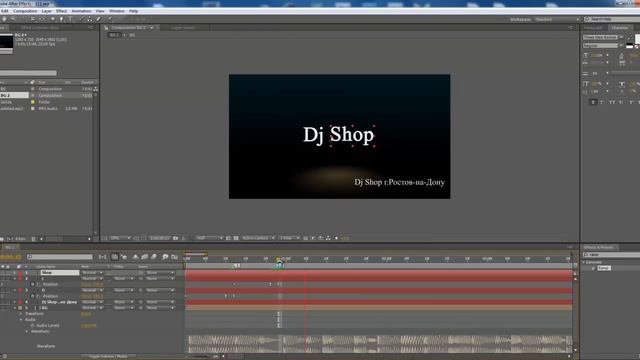Click the snapshot camera icon under viewer
Image resolution: width=640 pixels, height=360 pixels.
coord(176,238)
